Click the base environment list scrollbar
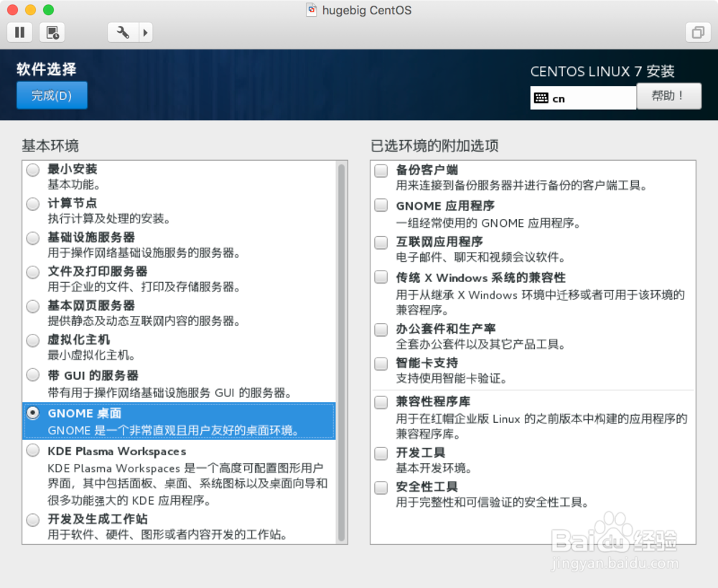The width and height of the screenshot is (718, 588). 341,353
